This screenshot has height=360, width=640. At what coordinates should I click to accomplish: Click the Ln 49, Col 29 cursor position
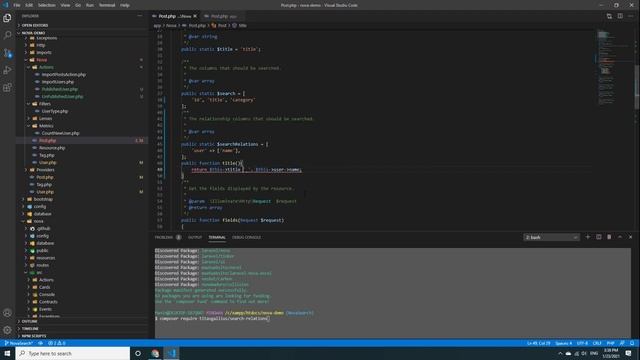539,343
